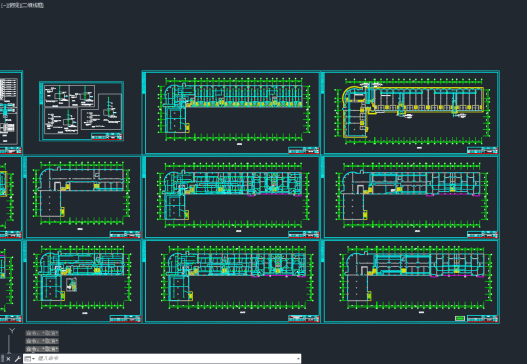Viewport: 527px width, 364px height.
Task: Open the visual style viewport menu
Action: (x=33, y=5)
